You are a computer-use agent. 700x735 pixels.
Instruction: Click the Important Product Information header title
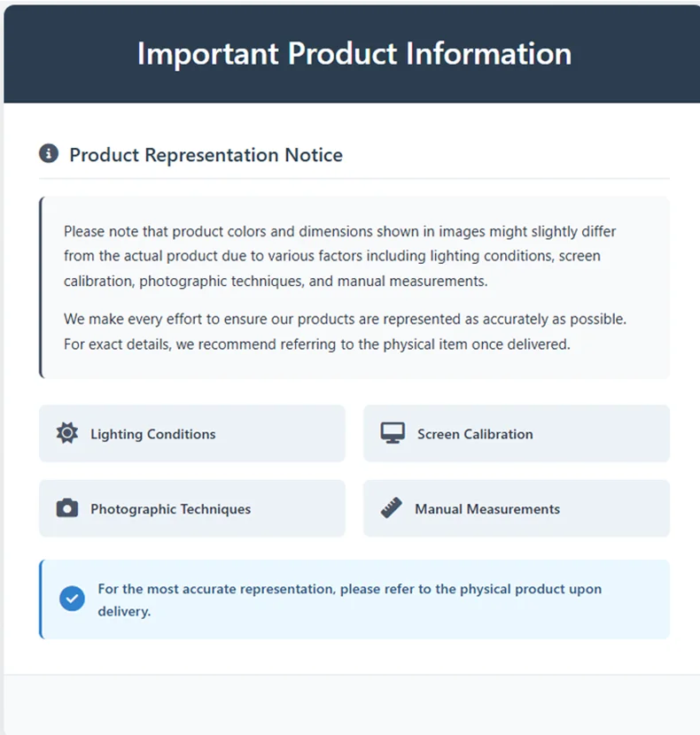tap(354, 53)
